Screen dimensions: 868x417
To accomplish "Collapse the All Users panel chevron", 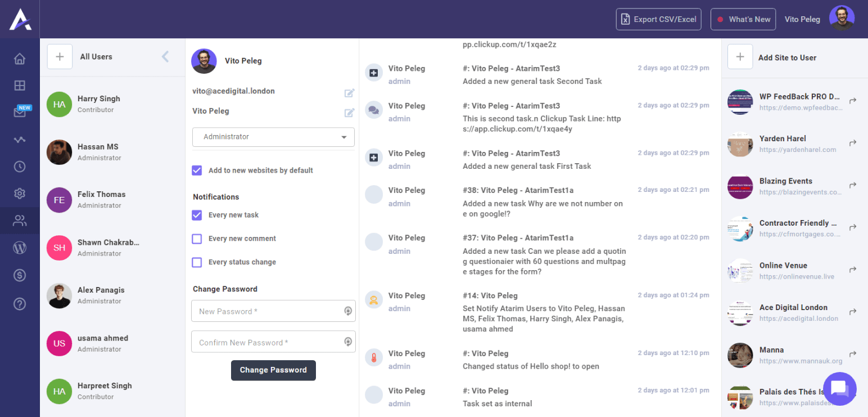I will (x=165, y=56).
